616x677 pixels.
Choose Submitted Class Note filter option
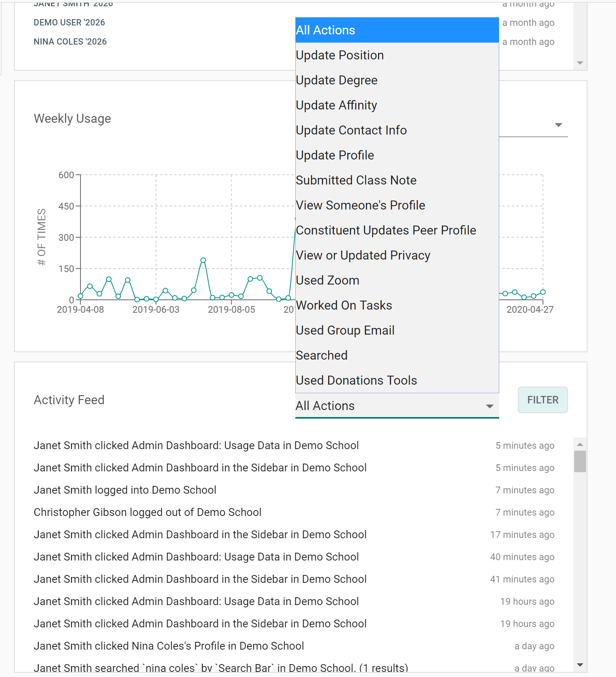tap(356, 180)
